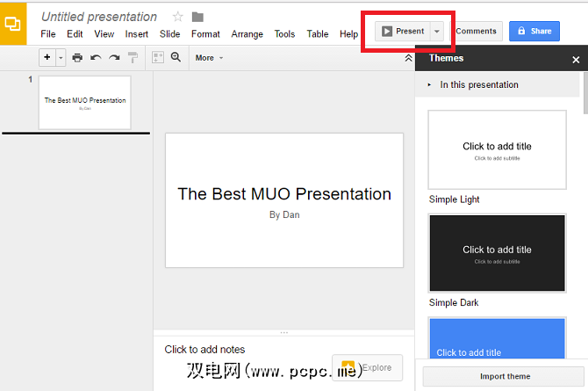
Task: Start the slideshow with Present button
Action: pyautogui.click(x=403, y=31)
